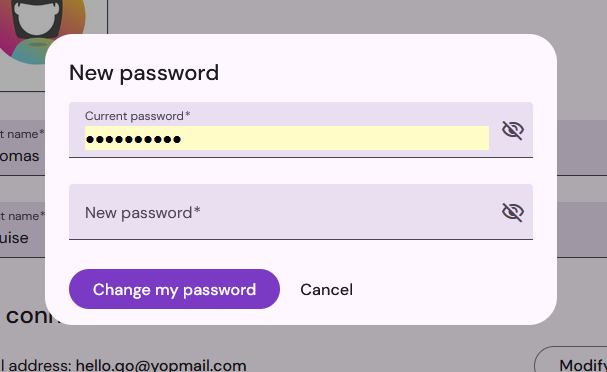The image size is (607, 372).
Task: Click the "New password" dialog heading
Action: coord(144,73)
